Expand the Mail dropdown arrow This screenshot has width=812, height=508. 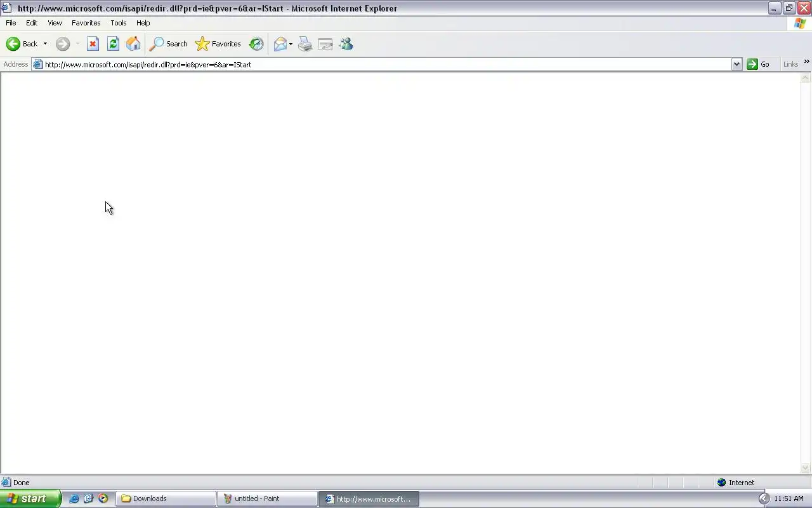[x=291, y=44]
